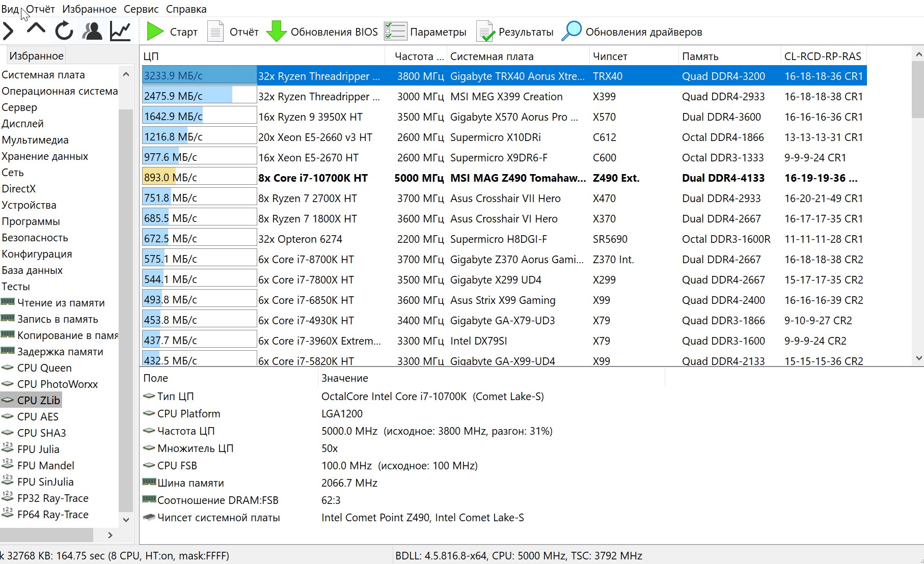The image size is (924, 564).
Task: Switch to the Избранное tab
Action: [36, 55]
